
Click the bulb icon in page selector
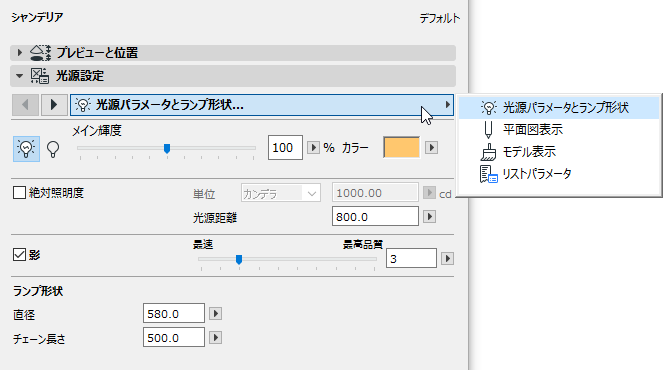click(83, 105)
